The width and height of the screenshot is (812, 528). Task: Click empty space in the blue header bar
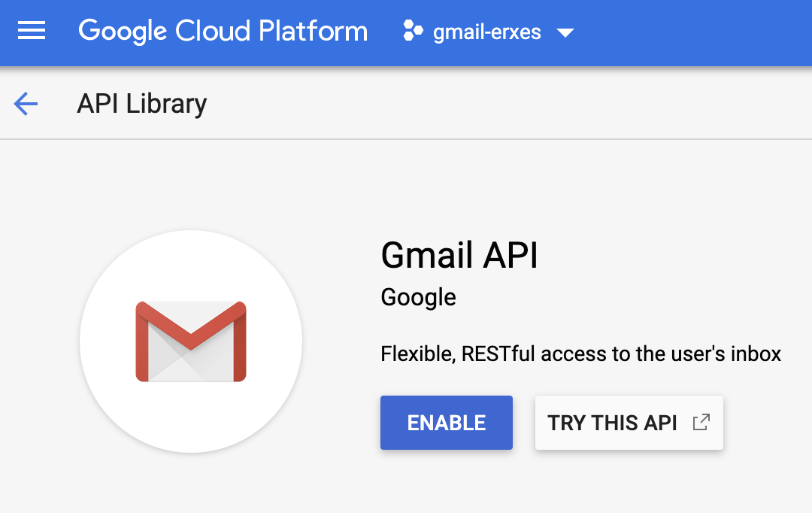pyautogui.click(x=692, y=32)
